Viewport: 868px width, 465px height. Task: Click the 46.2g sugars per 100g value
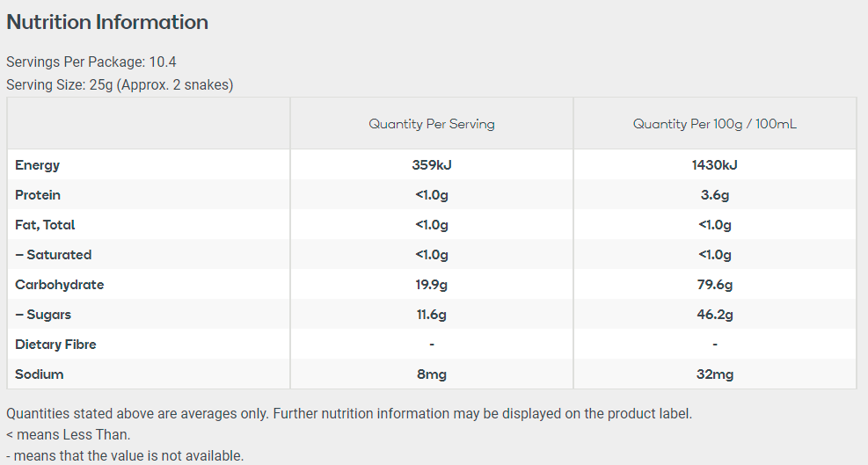click(715, 315)
